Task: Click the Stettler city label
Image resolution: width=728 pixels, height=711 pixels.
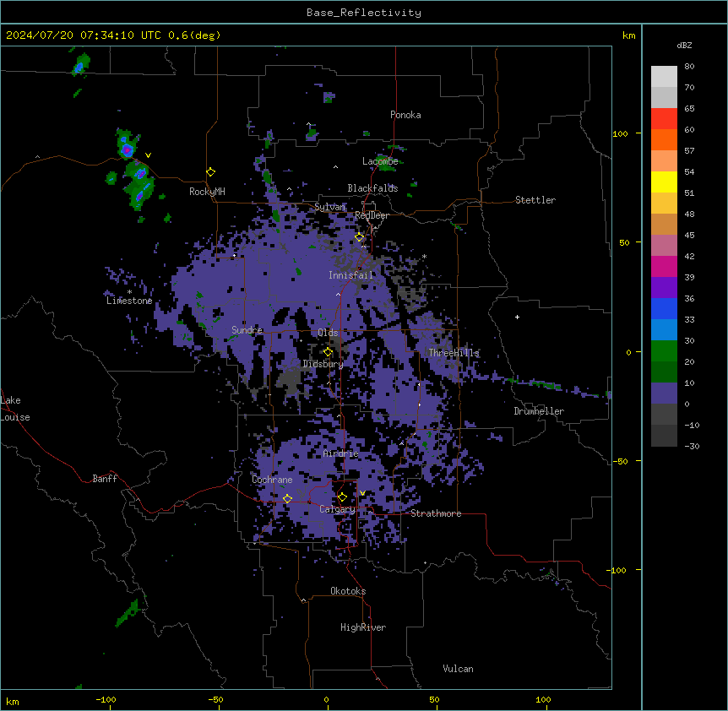Action: tap(535, 200)
